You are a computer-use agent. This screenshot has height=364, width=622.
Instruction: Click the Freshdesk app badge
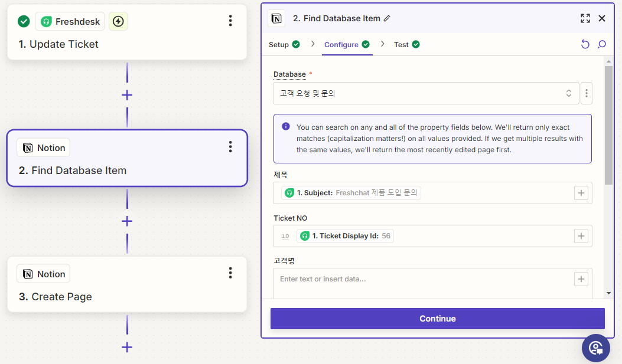[x=70, y=21]
